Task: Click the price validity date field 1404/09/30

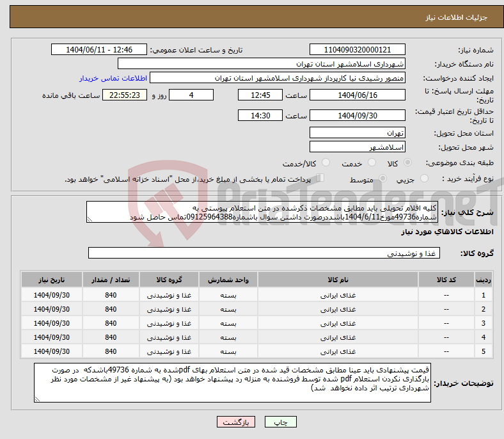Action: click(357, 116)
